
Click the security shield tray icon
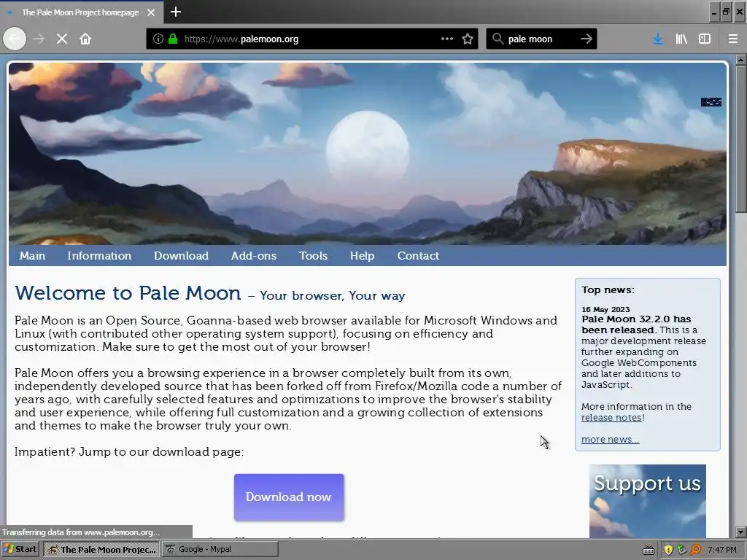click(668, 550)
